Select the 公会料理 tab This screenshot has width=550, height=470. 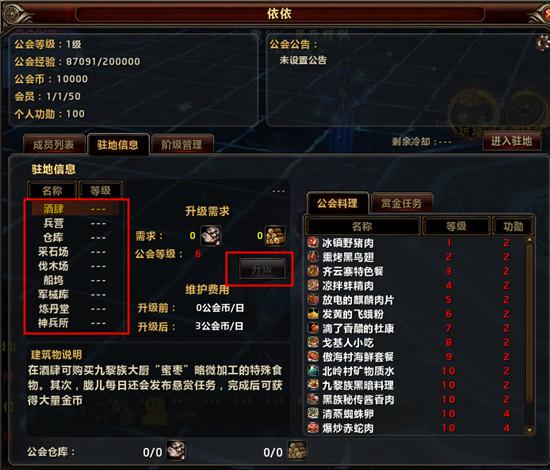[x=337, y=203]
